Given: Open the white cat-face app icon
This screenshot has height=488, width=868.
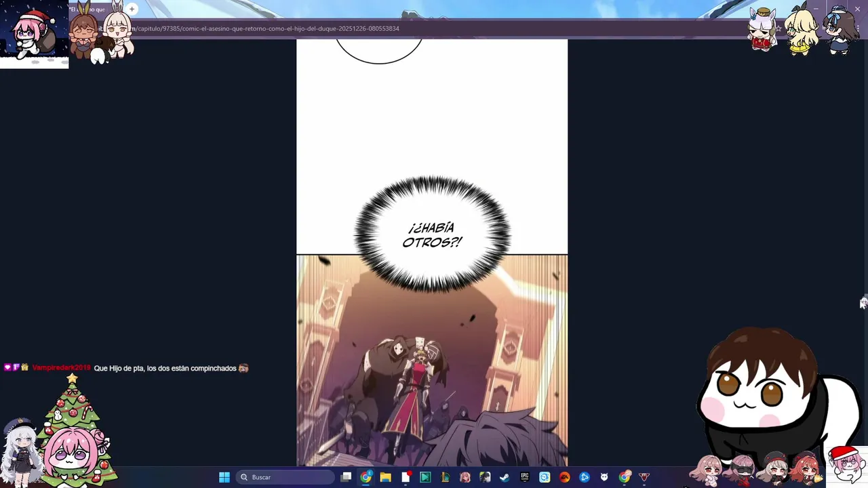Looking at the screenshot, I should (604, 477).
